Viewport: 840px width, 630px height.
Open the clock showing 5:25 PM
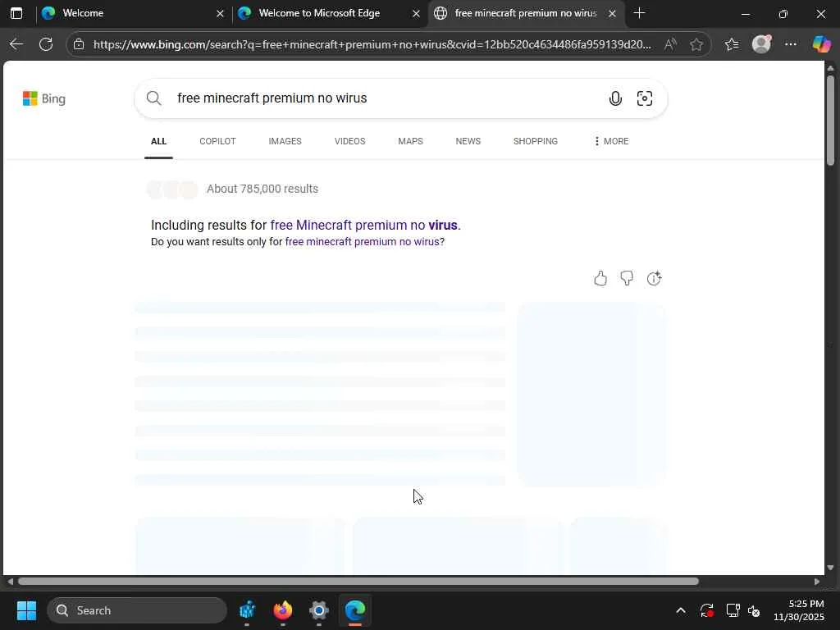tap(799, 610)
